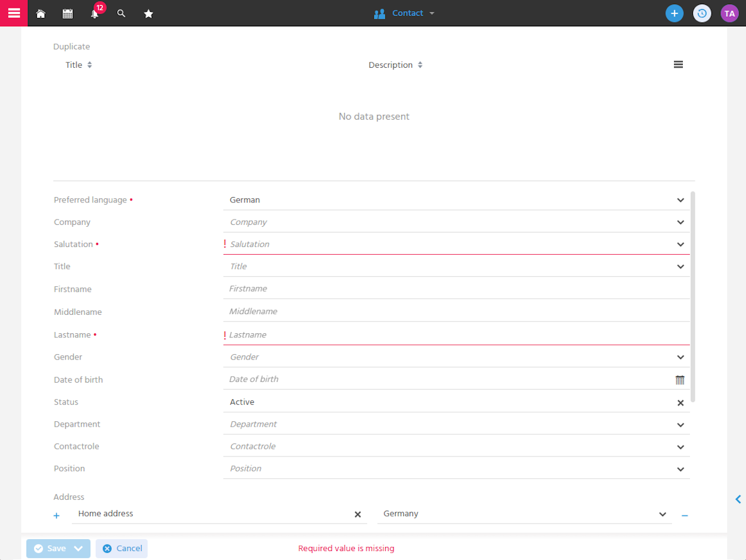Clear the Active status value
Screen dimensions: 746x560
[x=681, y=403]
